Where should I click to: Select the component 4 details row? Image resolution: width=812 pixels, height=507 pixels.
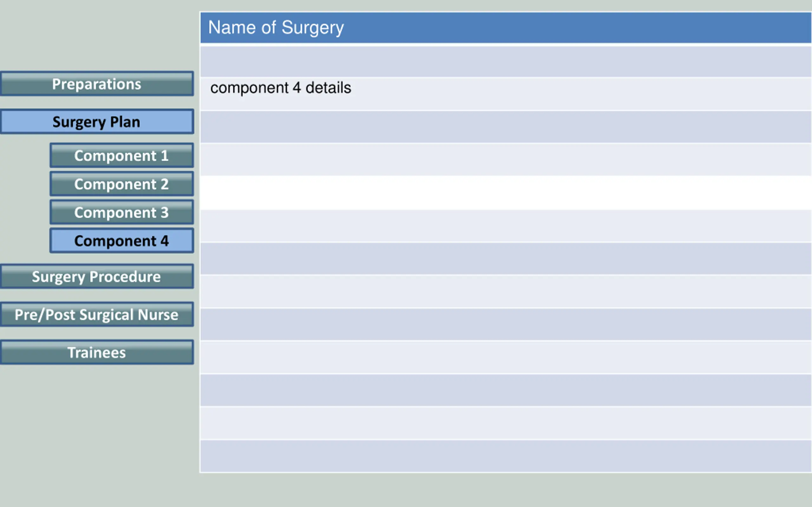click(506, 93)
